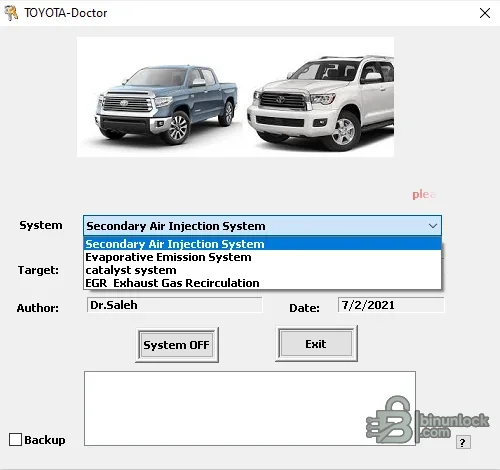Click the Exit button
Viewport: 500px width, 470px height.
coord(316,344)
